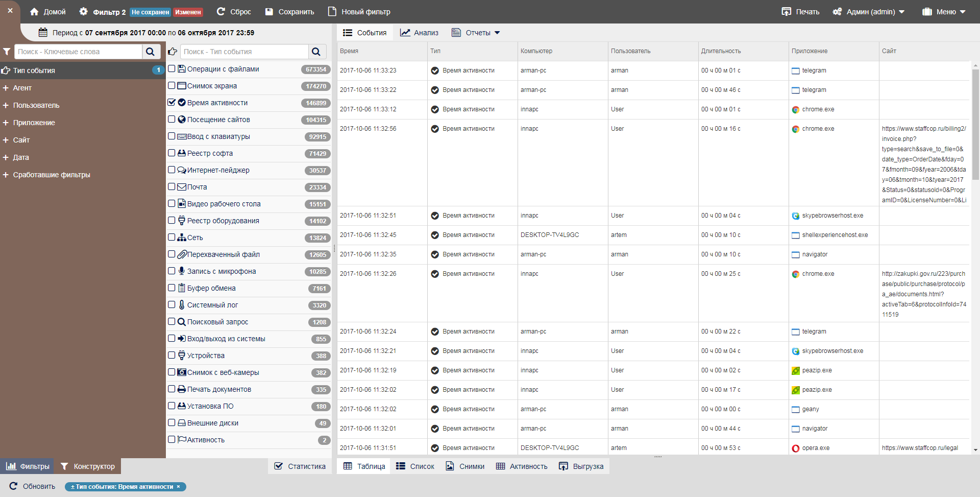Check the Посещение сайтов checkbox
The image size is (980, 497).
pos(172,119)
